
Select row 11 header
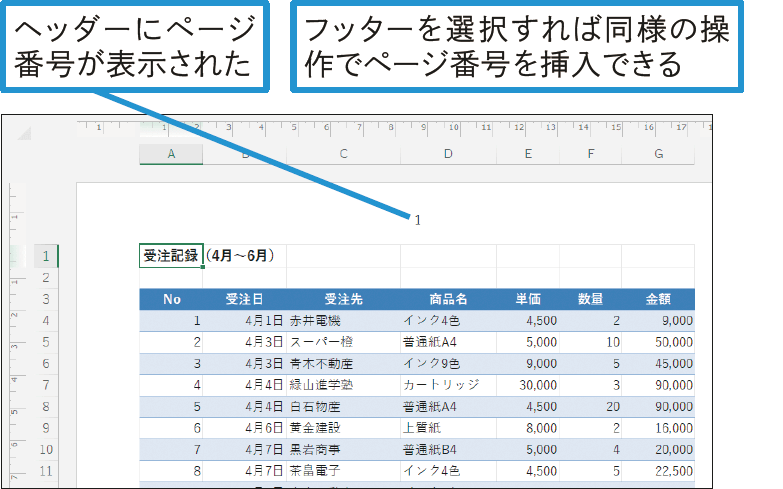pyautogui.click(x=46, y=471)
